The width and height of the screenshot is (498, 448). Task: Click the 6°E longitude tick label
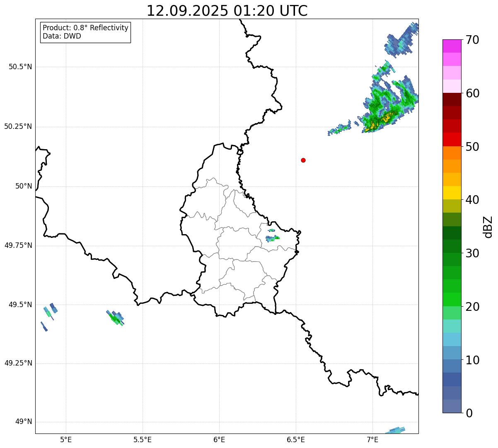pos(219,439)
